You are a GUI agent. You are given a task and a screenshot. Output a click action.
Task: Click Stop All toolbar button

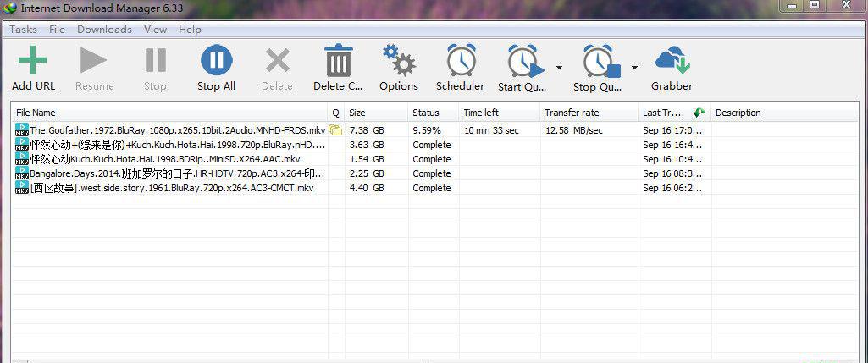tap(217, 68)
